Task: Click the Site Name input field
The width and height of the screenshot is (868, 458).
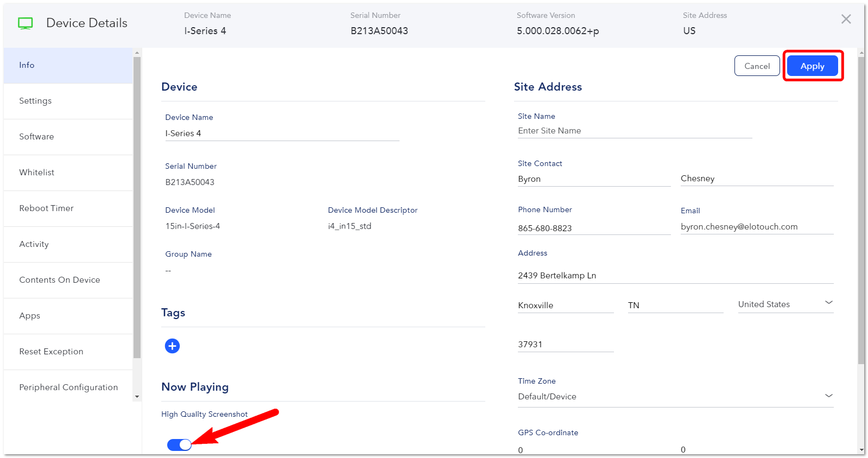Action: [635, 131]
